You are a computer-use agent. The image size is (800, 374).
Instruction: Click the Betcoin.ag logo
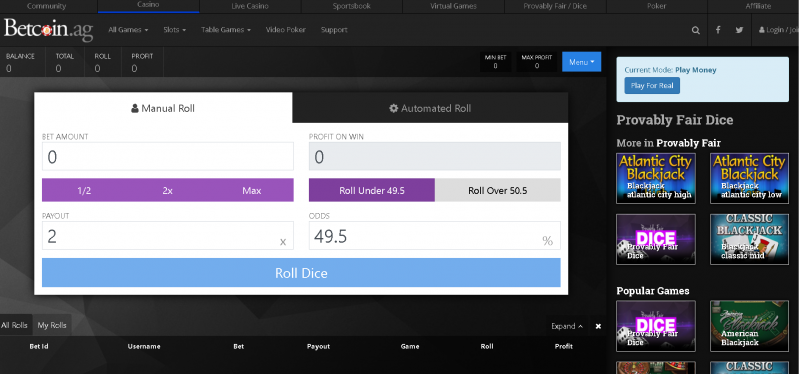click(48, 30)
